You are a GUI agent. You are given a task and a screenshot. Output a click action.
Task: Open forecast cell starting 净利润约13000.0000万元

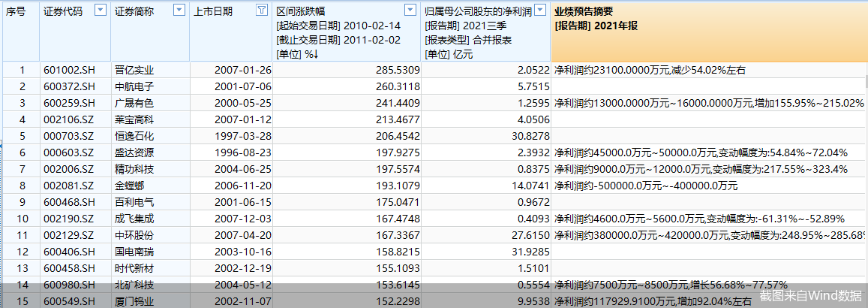pyautogui.click(x=709, y=102)
